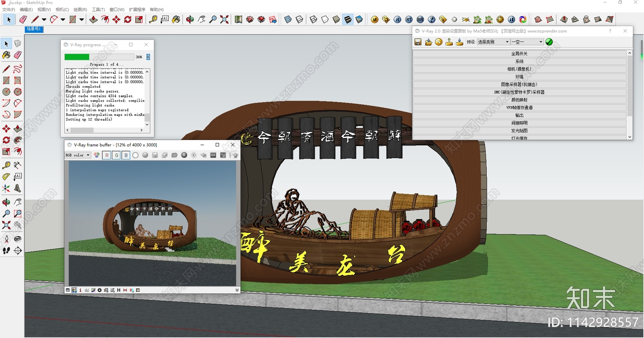This screenshot has width=644, height=338.
Task: Load V-Ray settings with the open folder icon
Action: [x=428, y=42]
